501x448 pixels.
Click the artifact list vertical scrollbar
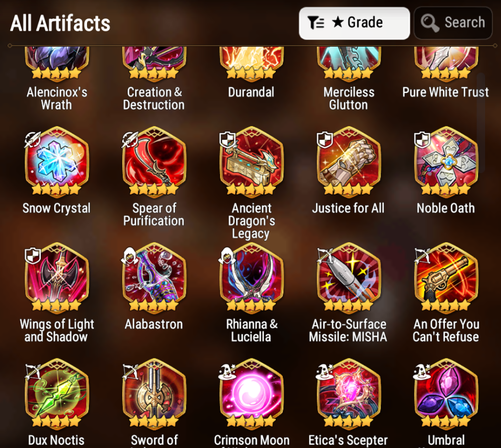pos(481,123)
